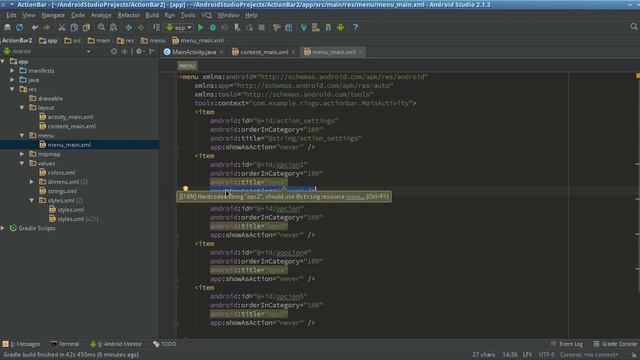The height and width of the screenshot is (360, 640).
Task: Open the Android Monitor tool window
Action: pyautogui.click(x=116, y=344)
